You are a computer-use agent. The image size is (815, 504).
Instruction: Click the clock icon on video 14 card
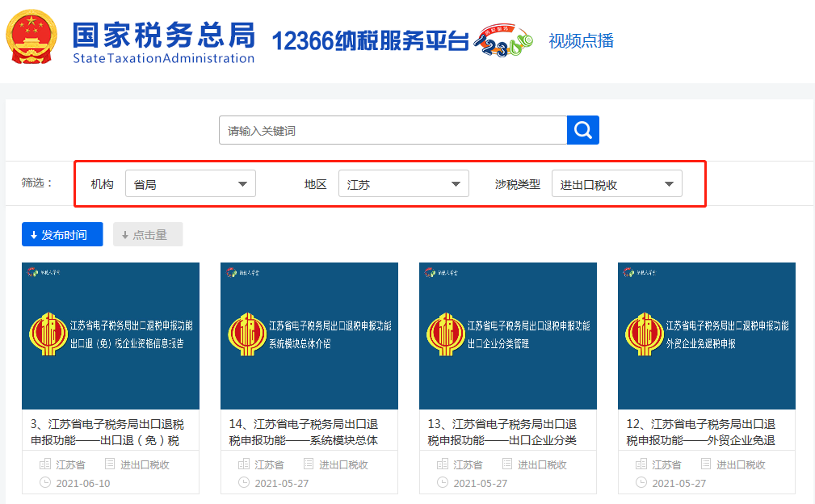pyautogui.click(x=244, y=482)
